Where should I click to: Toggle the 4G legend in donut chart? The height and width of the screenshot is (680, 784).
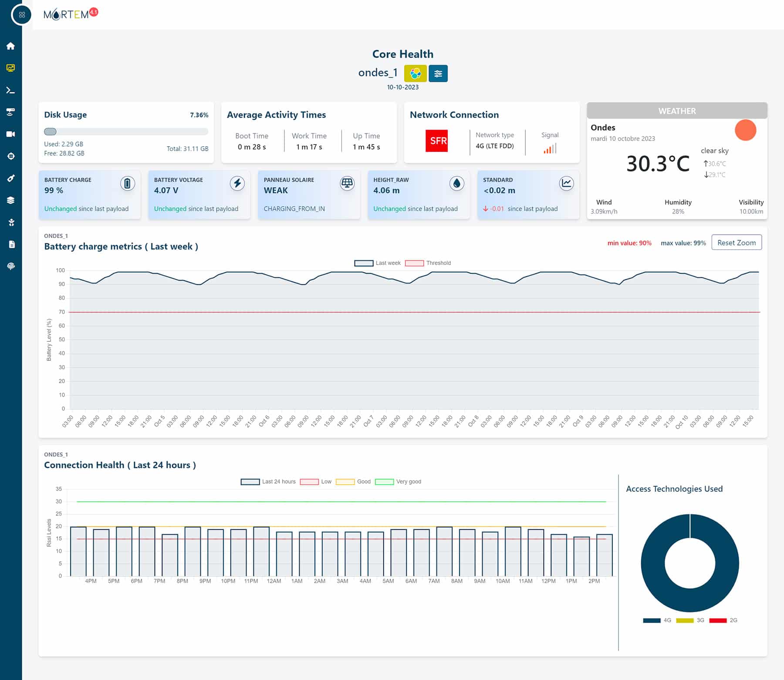tap(657, 620)
